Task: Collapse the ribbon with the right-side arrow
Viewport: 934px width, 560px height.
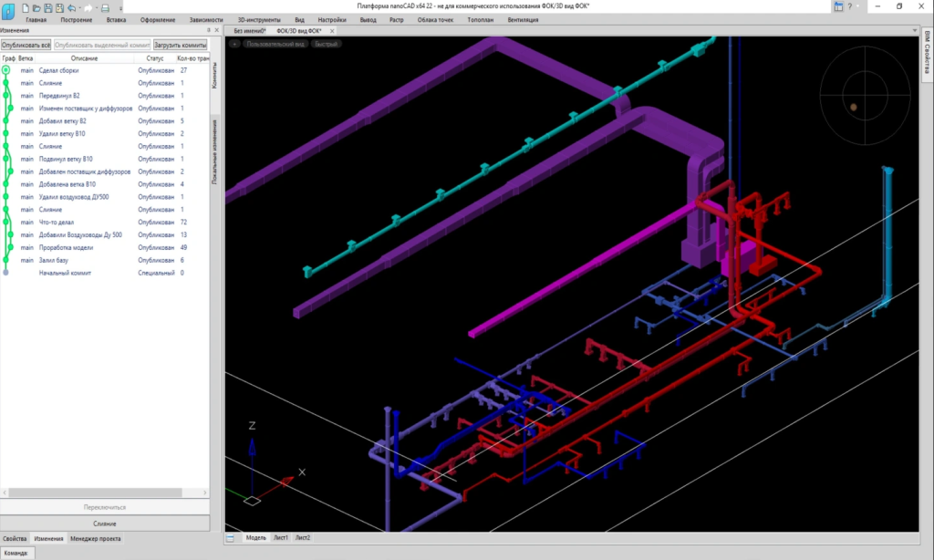Action: pos(915,30)
